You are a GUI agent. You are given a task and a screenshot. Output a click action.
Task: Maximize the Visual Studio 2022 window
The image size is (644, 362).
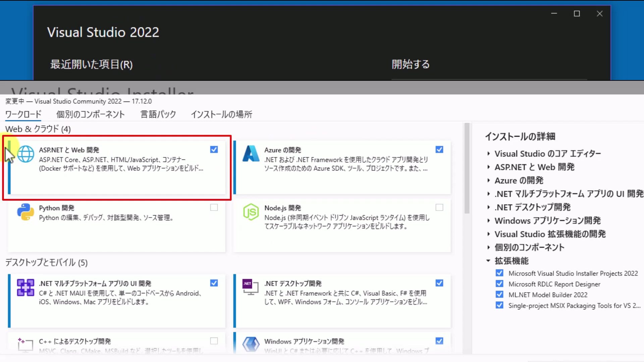[577, 13]
